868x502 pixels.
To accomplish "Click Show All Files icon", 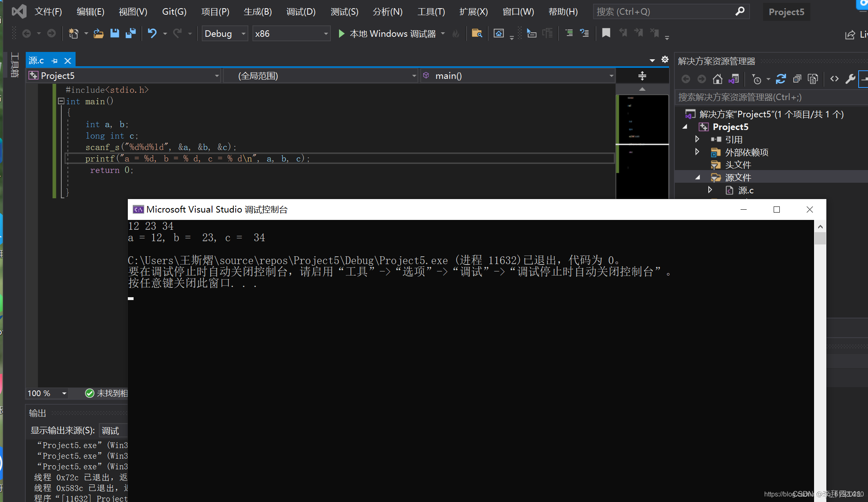I will 813,79.
